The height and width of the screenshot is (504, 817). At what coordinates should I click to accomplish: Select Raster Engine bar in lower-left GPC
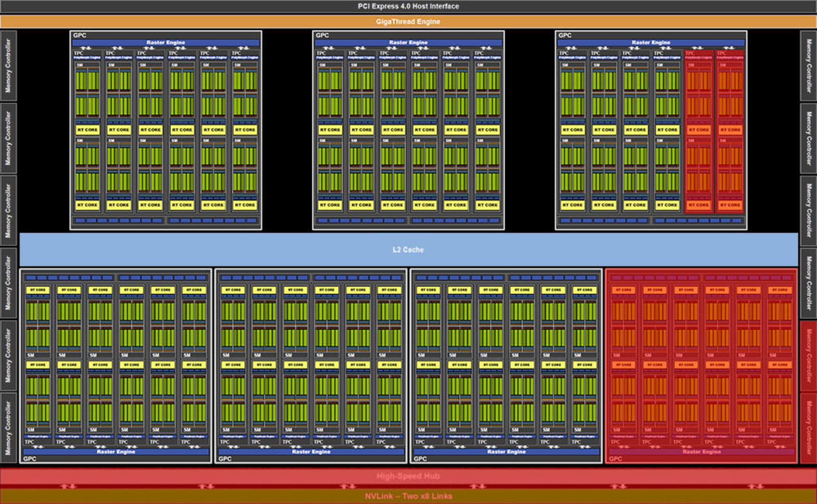click(116, 452)
